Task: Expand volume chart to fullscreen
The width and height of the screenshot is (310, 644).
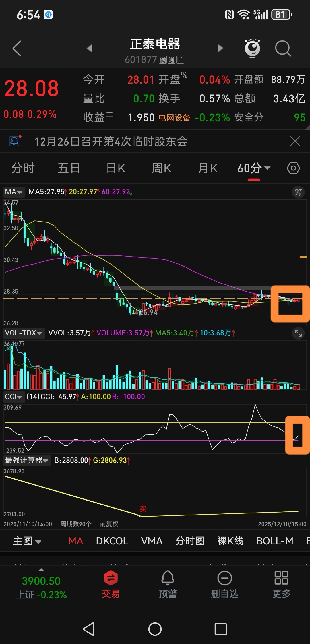Action: [x=298, y=333]
